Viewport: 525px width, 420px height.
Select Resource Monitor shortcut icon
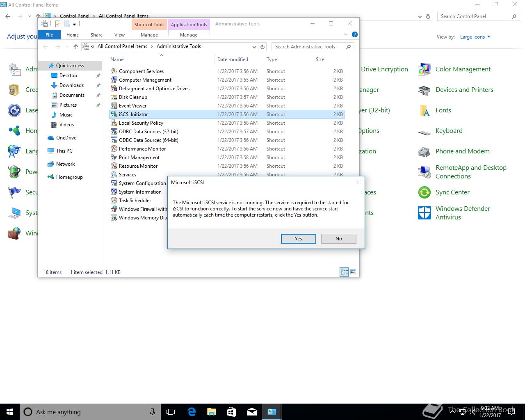tap(114, 166)
